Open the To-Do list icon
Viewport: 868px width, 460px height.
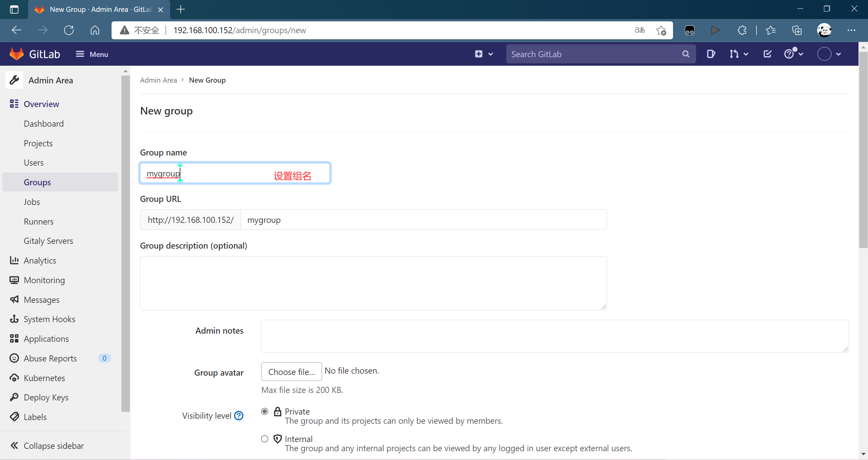tap(767, 54)
